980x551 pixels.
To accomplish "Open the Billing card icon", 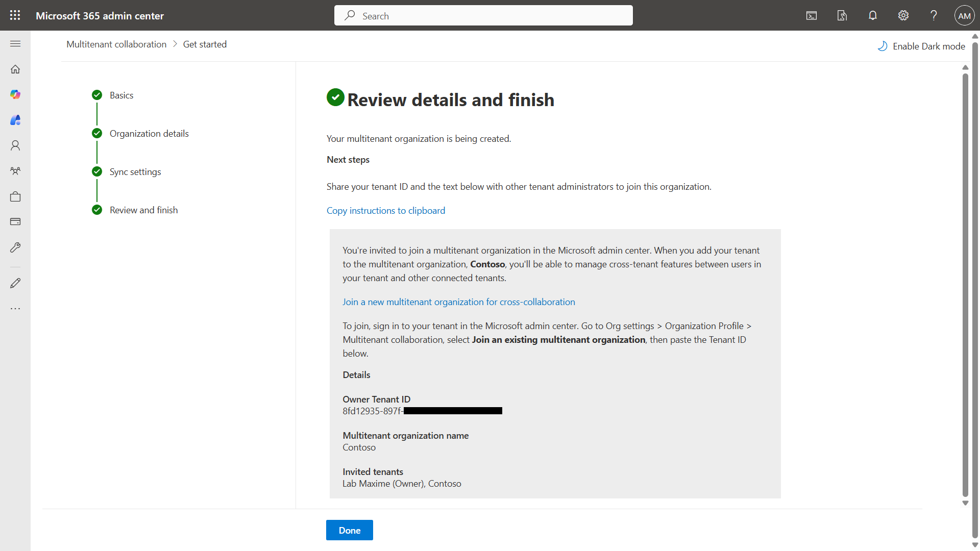I will pos(15,222).
